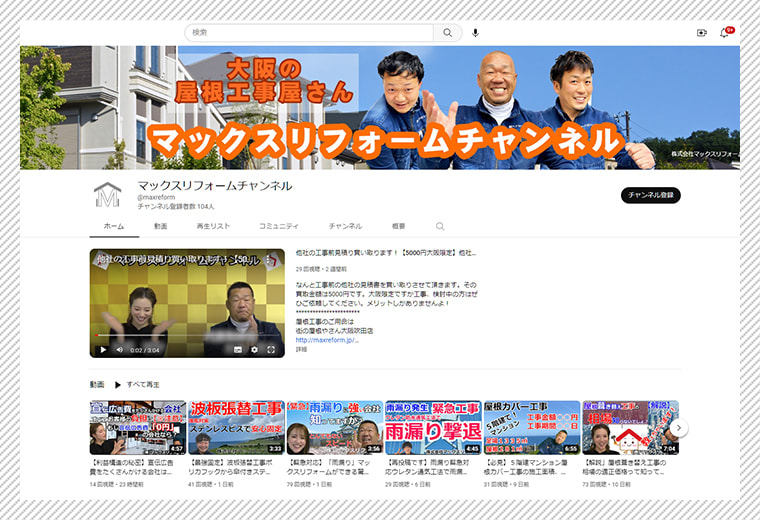Switch to the ホーム tab
Image resolution: width=760 pixels, height=520 pixels.
click(x=114, y=226)
